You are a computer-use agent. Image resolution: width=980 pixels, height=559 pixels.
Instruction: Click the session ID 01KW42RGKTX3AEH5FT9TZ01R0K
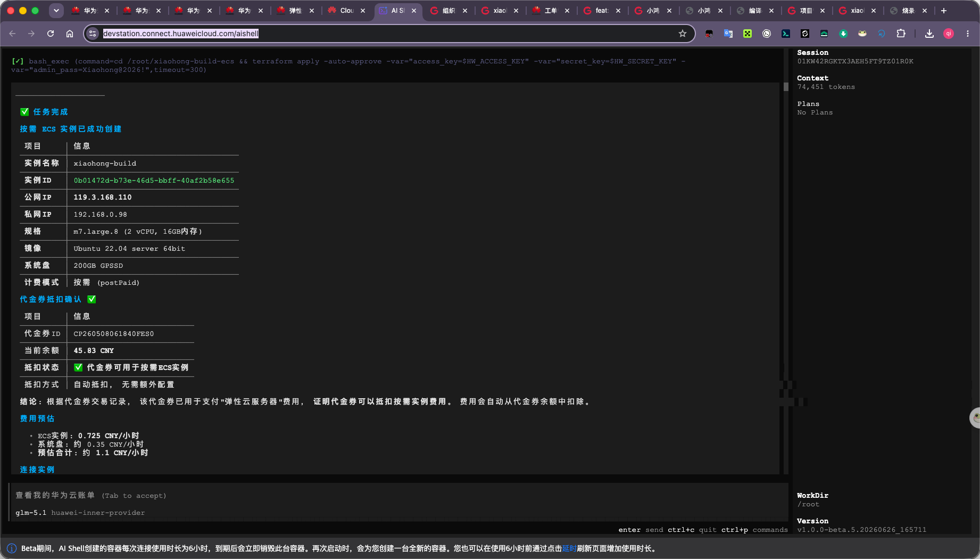[x=856, y=61]
